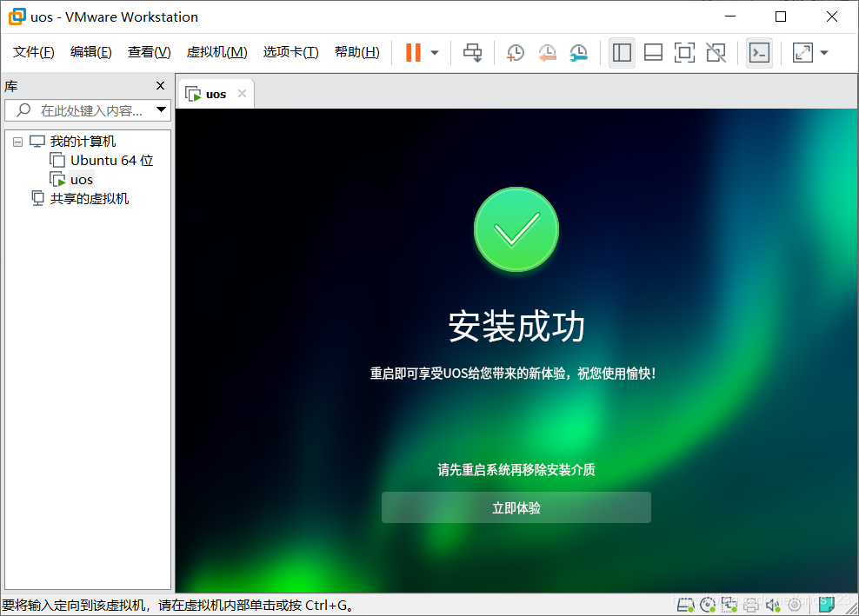Take a snapshot of this virtual machine
This screenshot has height=616, width=859.
pyautogui.click(x=515, y=53)
